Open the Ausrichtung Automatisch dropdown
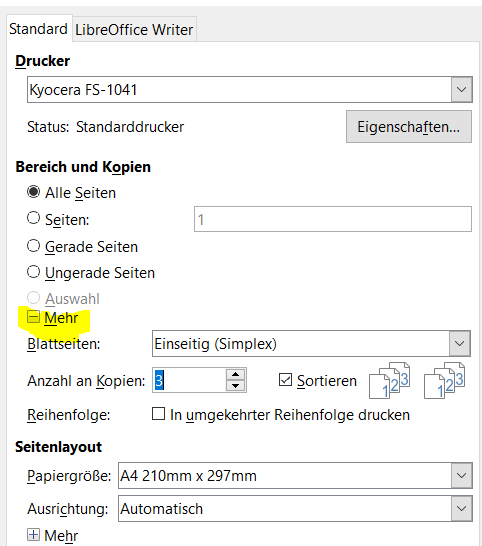 tap(461, 509)
